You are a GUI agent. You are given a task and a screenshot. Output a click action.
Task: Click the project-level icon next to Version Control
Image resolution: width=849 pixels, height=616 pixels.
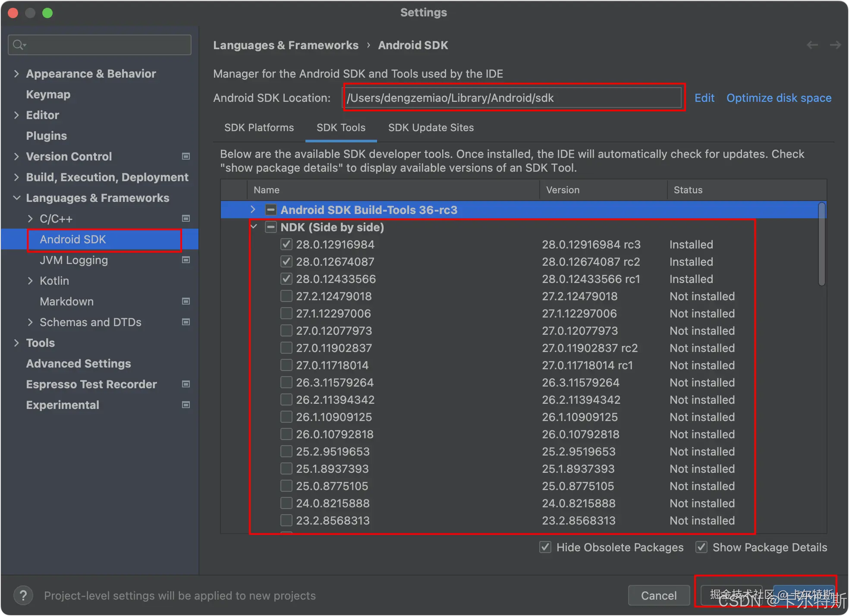186,156
